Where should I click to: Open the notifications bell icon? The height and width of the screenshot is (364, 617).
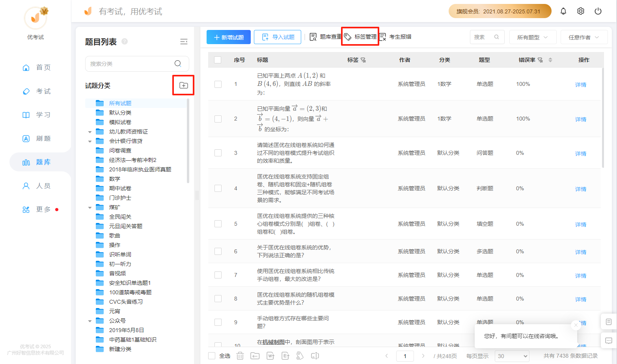point(563,11)
